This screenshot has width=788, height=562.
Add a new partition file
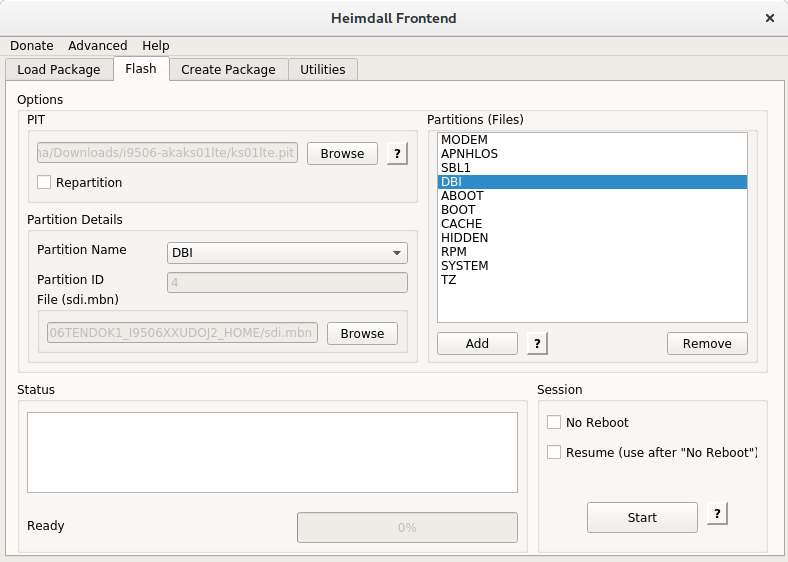pos(477,343)
